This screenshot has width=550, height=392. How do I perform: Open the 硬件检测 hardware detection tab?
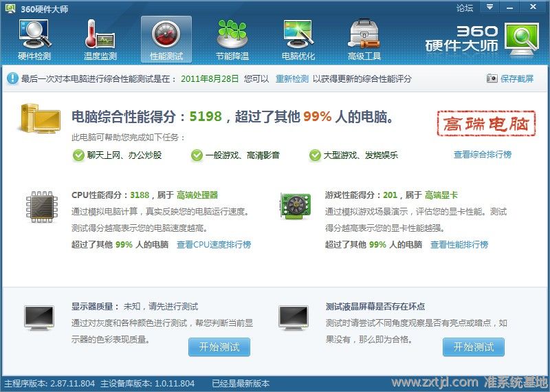pyautogui.click(x=34, y=40)
